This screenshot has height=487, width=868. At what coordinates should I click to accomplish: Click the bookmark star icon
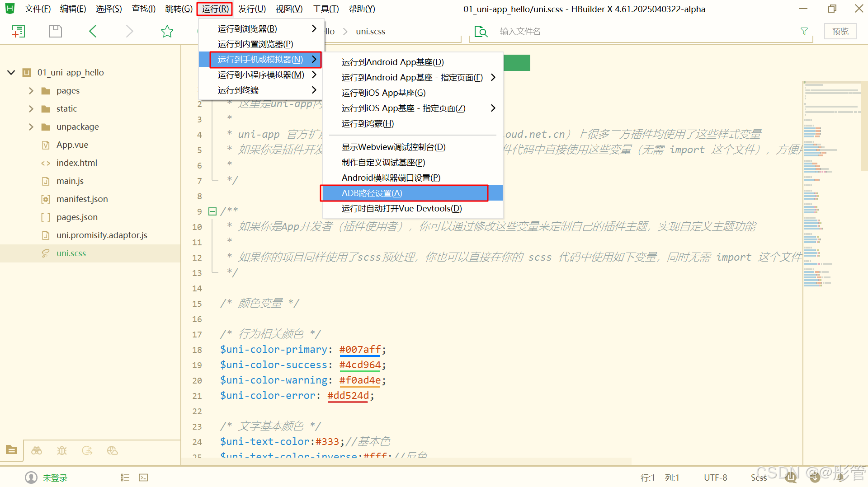[167, 31]
